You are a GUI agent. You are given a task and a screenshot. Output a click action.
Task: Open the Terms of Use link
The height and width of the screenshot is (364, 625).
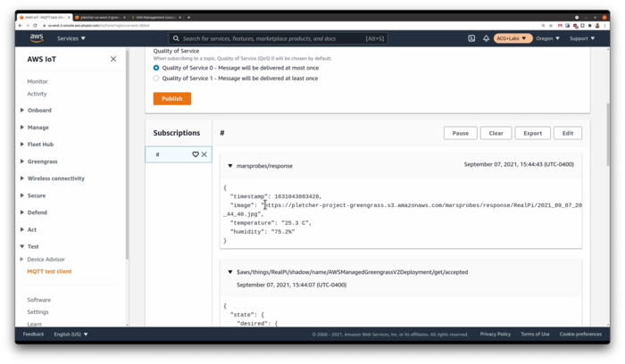(x=535, y=335)
